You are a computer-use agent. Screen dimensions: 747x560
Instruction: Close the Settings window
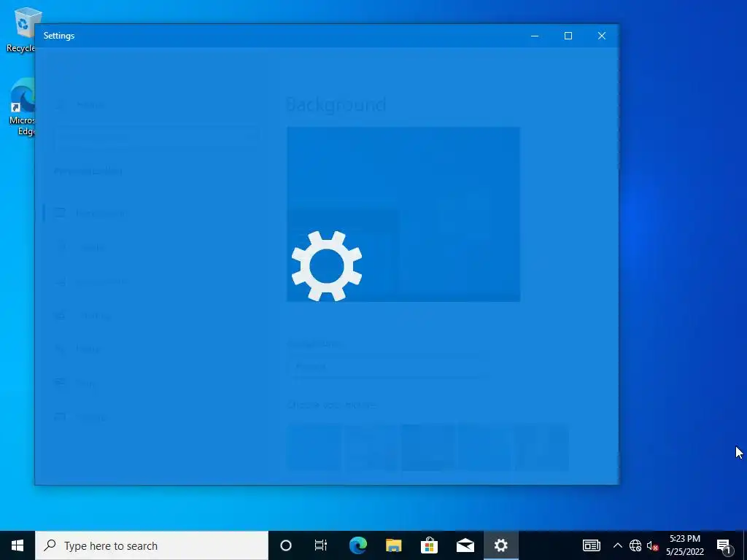click(x=602, y=36)
